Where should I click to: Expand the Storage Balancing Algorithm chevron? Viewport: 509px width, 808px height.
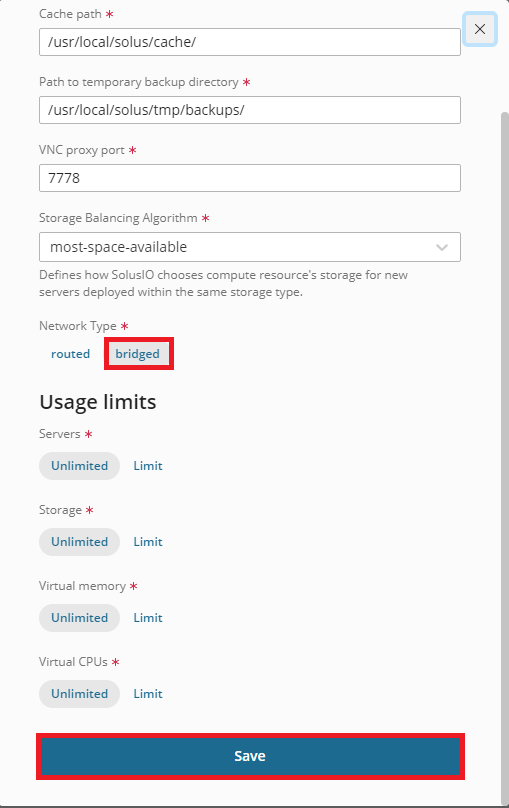(442, 247)
